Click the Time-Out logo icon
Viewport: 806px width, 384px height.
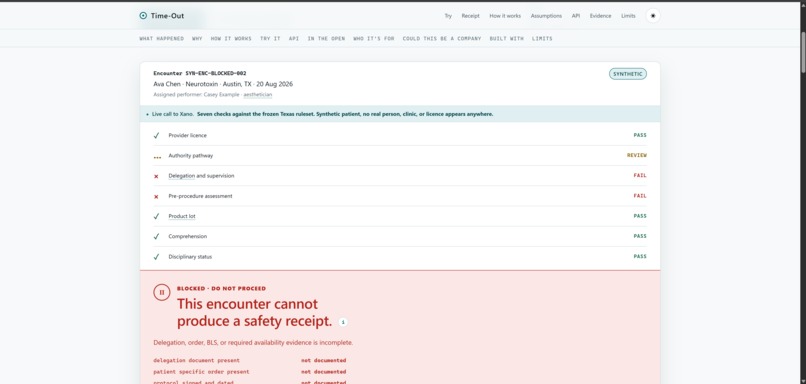click(143, 16)
